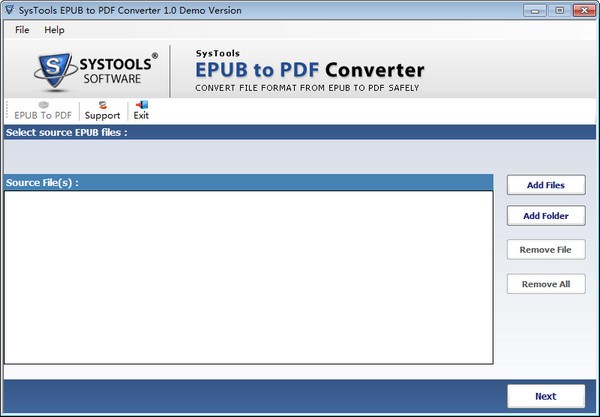Open the File menu
600x417 pixels.
click(x=22, y=30)
